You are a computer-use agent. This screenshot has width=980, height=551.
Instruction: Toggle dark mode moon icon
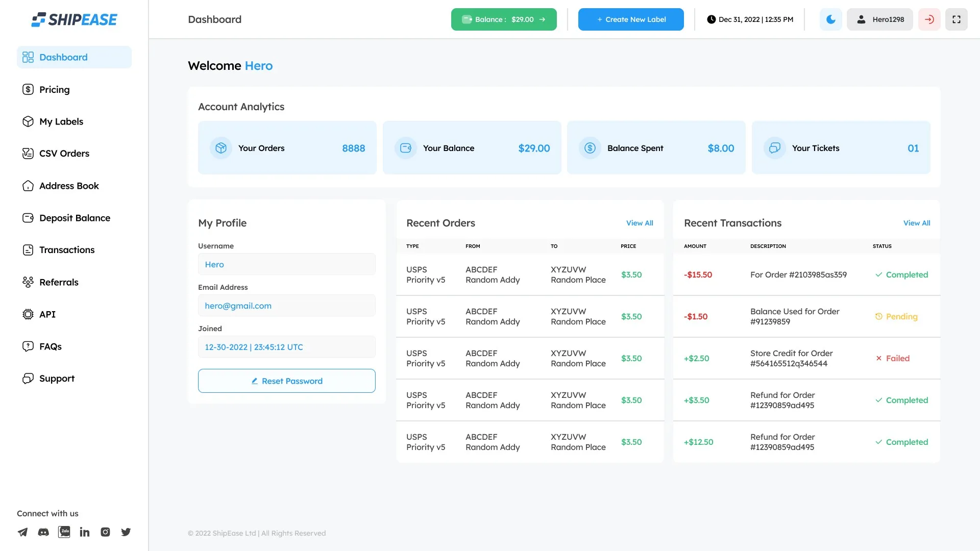tap(830, 19)
